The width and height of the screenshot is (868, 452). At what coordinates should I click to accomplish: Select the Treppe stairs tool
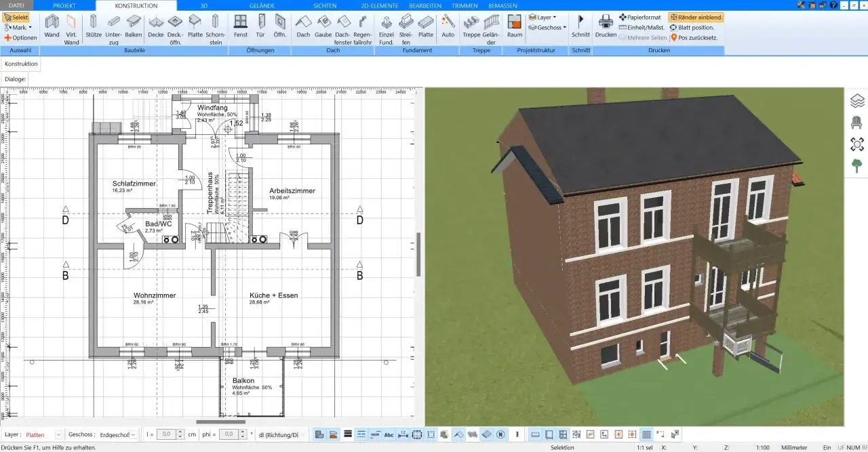471,26
